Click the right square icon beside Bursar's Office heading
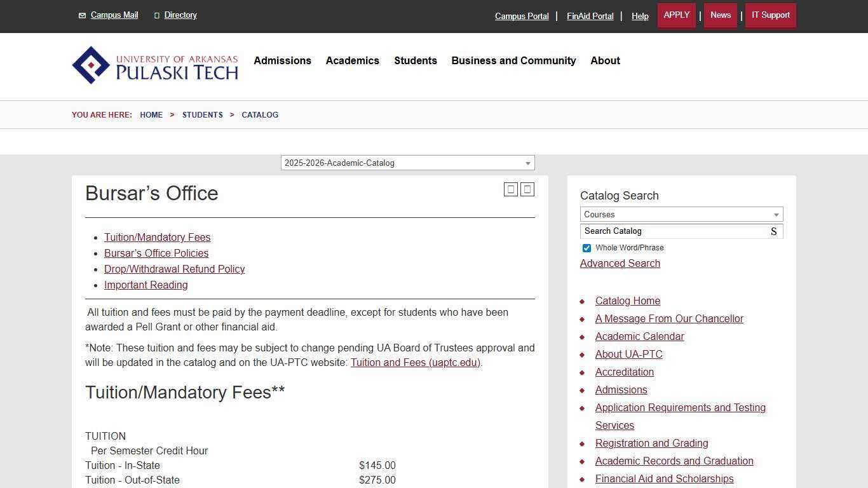The width and height of the screenshot is (868, 488). coord(527,189)
